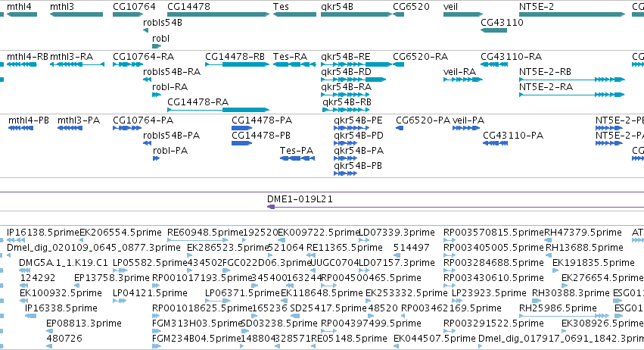Image resolution: width=644 pixels, height=350 pixels.
Task: Select the qkr54B-RE transcript label
Action: point(345,57)
